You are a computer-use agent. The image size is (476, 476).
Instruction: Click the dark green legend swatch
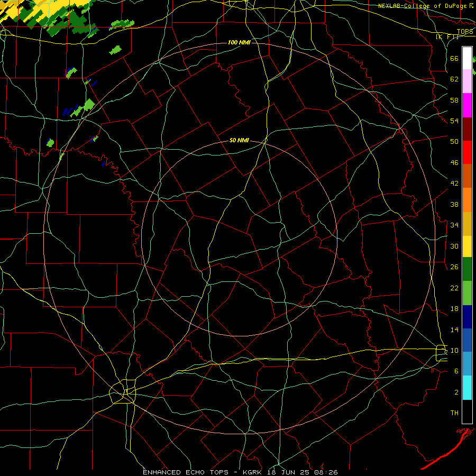(x=467, y=269)
